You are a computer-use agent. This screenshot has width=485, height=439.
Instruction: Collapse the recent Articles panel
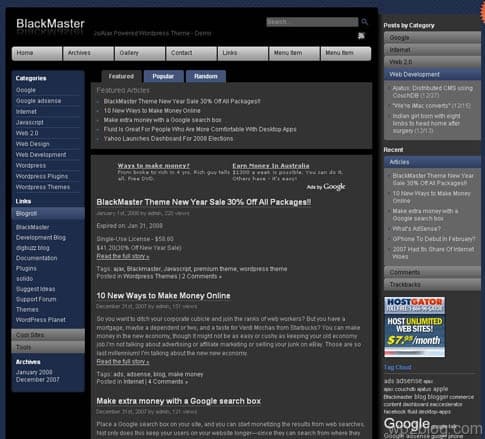(432, 162)
